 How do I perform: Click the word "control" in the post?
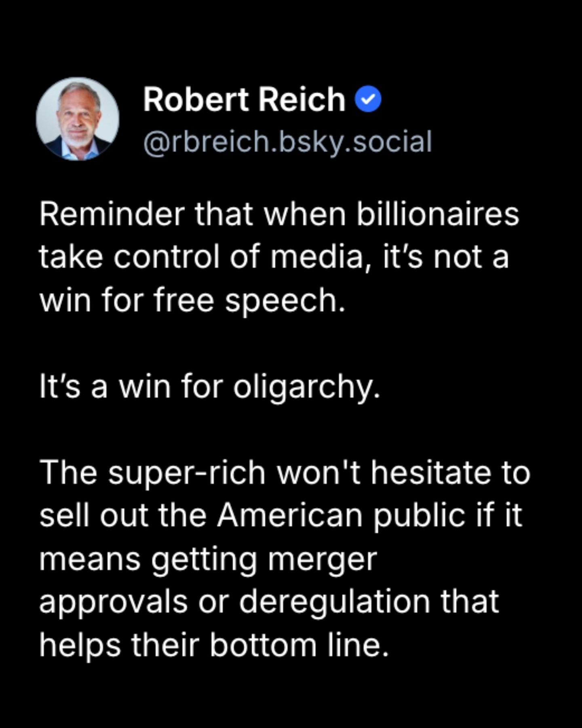167,258
